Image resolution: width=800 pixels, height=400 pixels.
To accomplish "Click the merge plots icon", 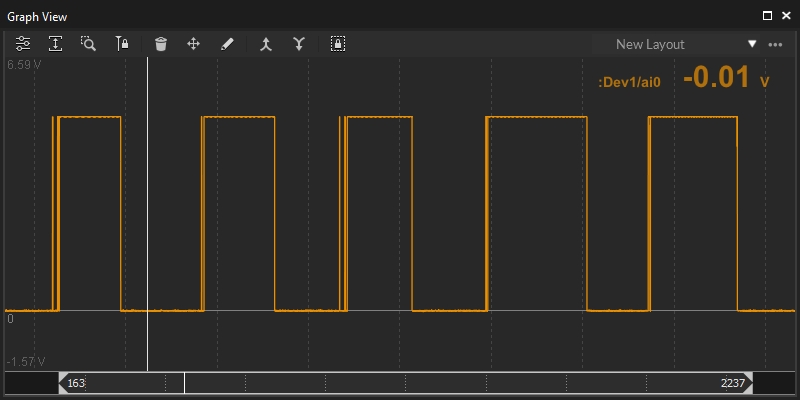I will tap(266, 44).
